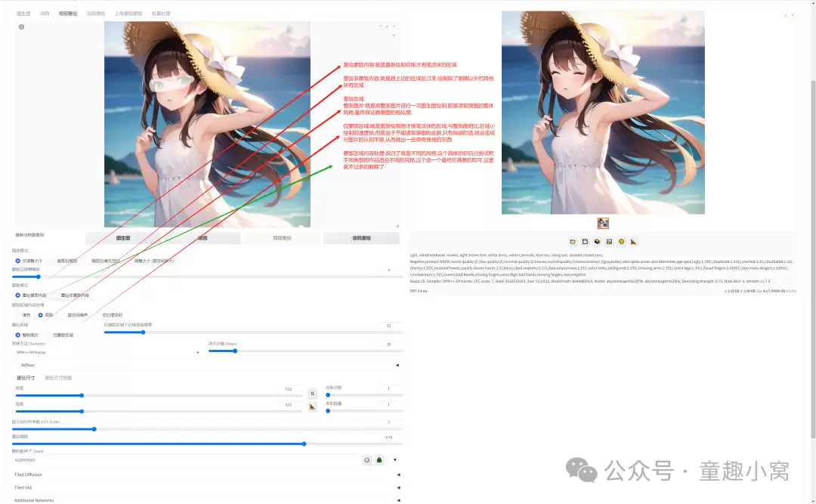Choose 填充 masked content radio option
Viewport: 816px width, 504px height.
(x=23, y=315)
